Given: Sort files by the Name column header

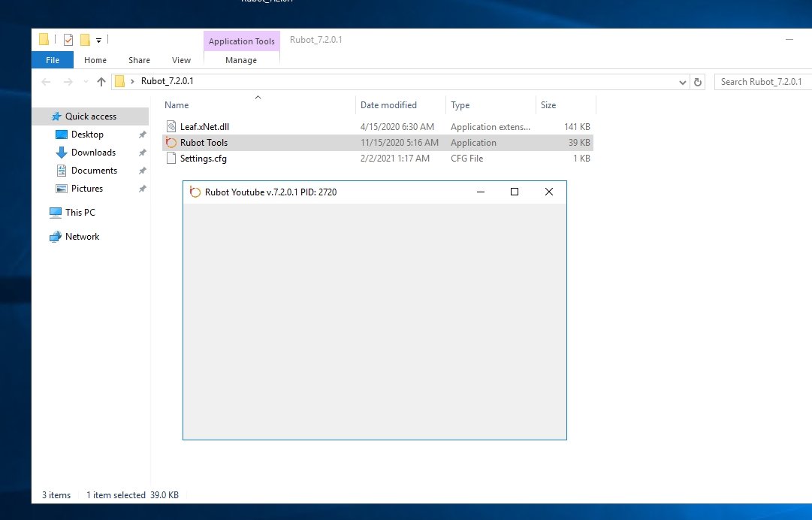Looking at the screenshot, I should [x=177, y=105].
